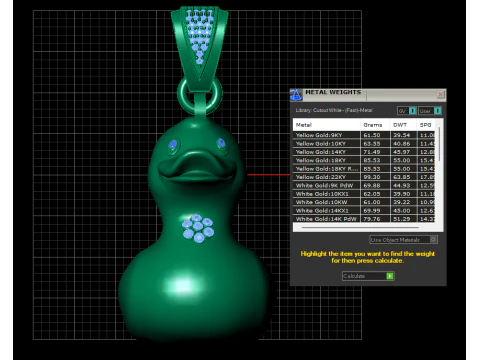480x360 pixels.
Task: Select the Yellow Gold:10KY row
Action: [365, 144]
